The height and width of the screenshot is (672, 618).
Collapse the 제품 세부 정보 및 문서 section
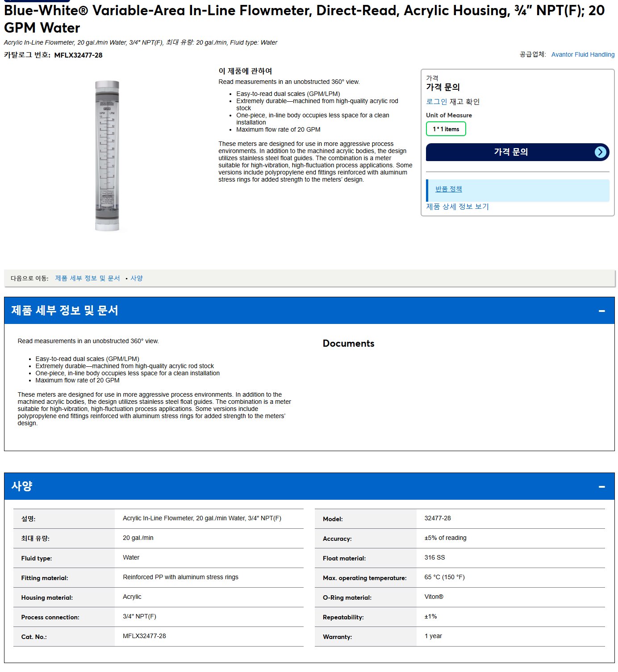601,311
